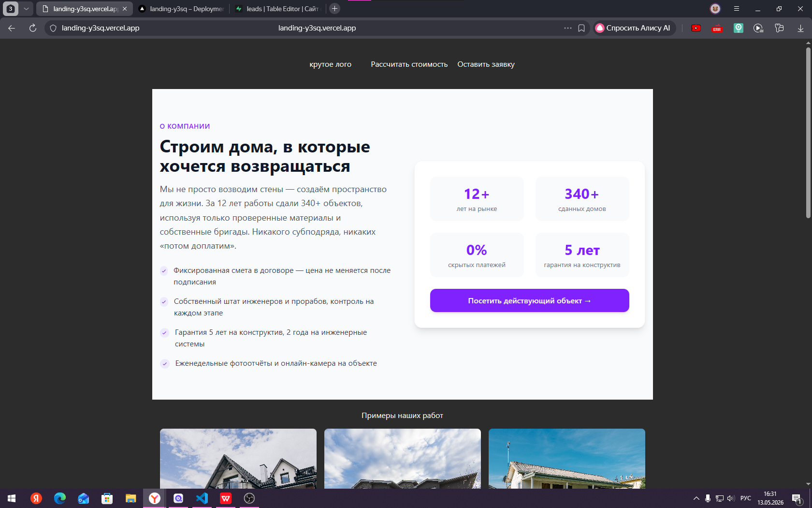Open a new tab with plus button
Viewport: 812px width, 508px height.
334,9
